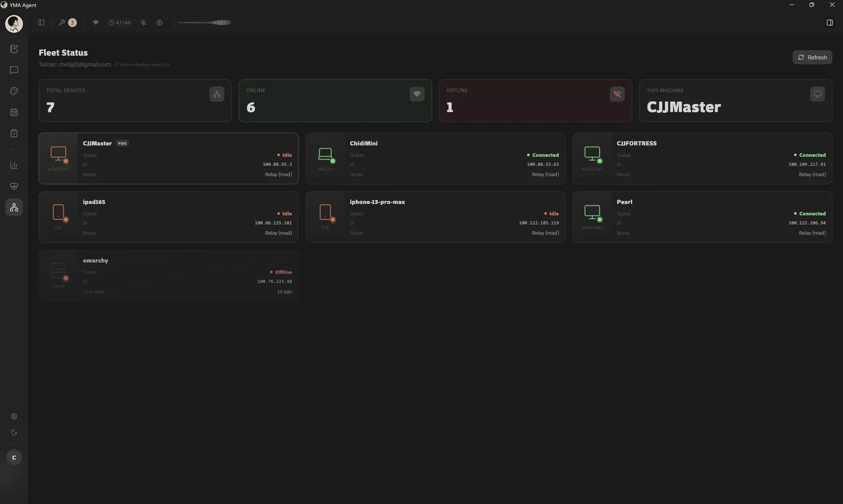
Task: Click the audio level visualizer in the toolbar
Action: [204, 22]
